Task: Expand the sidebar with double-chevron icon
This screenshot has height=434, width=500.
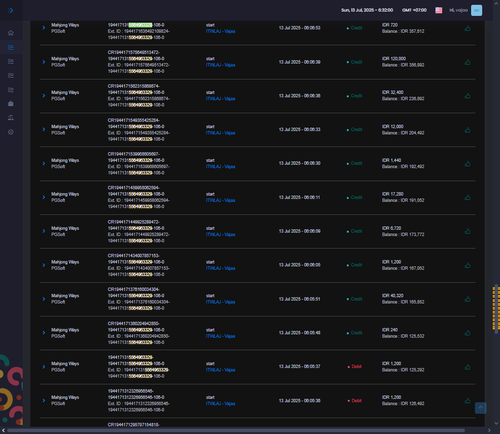Action: 11,10
